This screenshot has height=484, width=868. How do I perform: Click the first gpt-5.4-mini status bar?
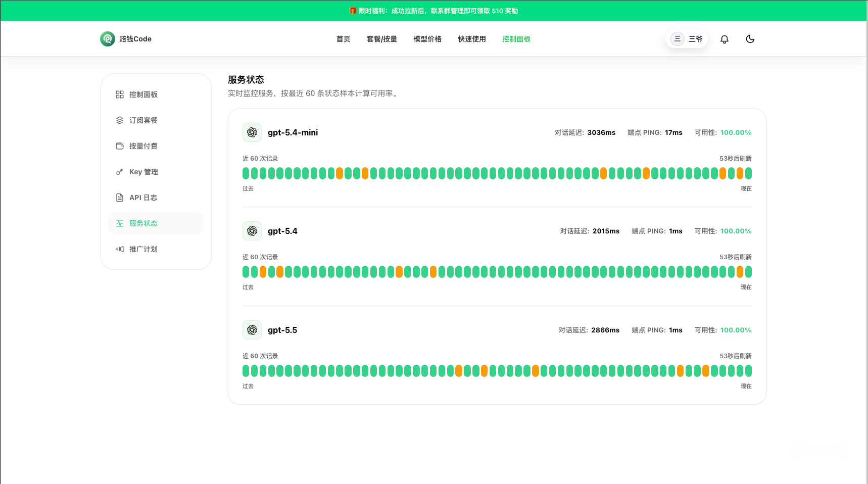246,173
